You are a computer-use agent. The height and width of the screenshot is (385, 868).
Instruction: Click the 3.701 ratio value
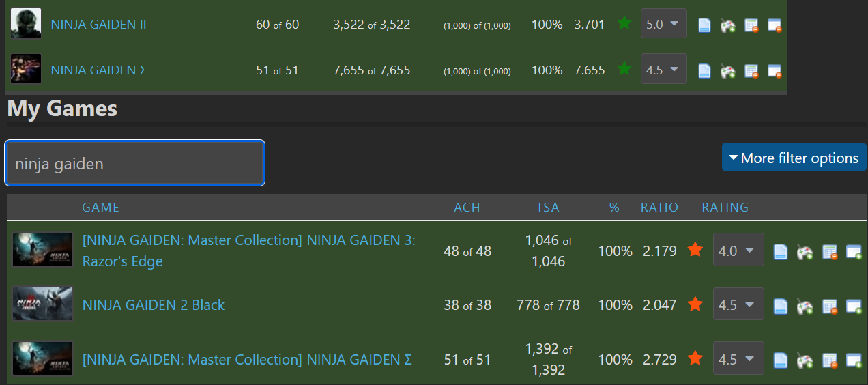(590, 25)
